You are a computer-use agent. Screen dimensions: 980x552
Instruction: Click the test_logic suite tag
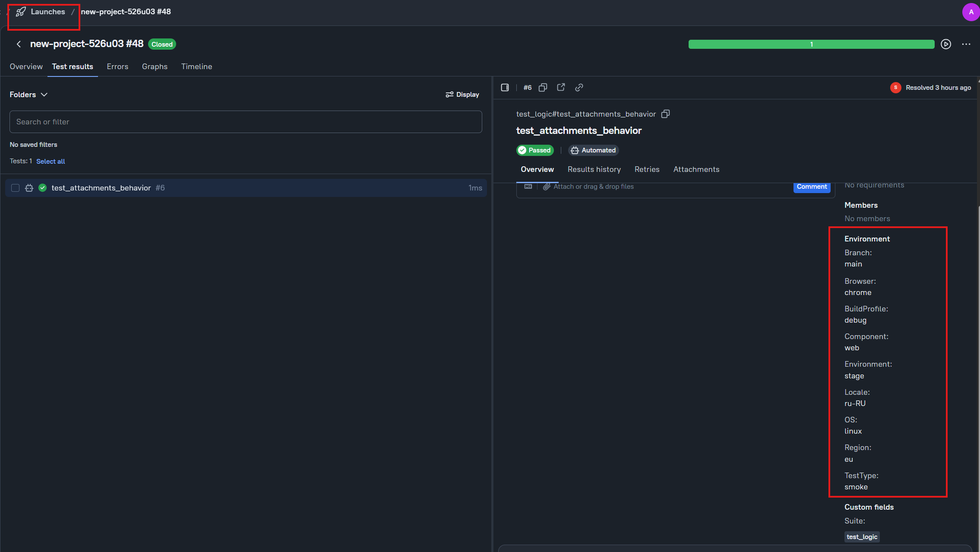862,537
